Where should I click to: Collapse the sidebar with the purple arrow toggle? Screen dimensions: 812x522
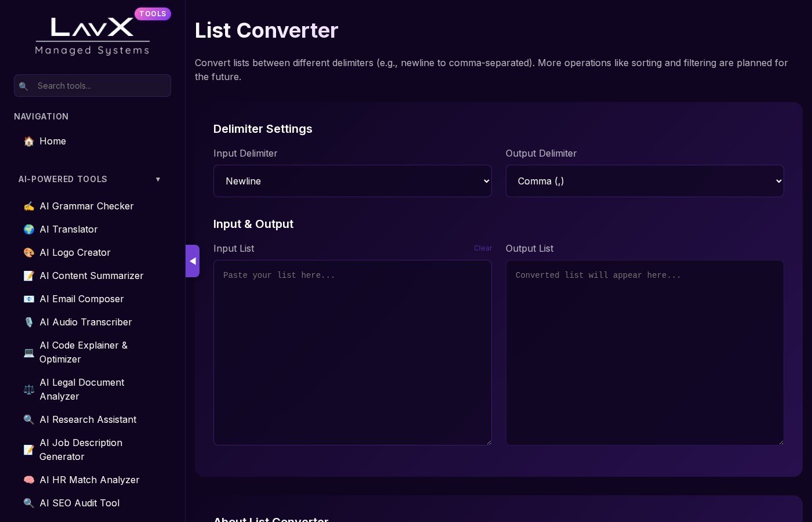(x=193, y=261)
